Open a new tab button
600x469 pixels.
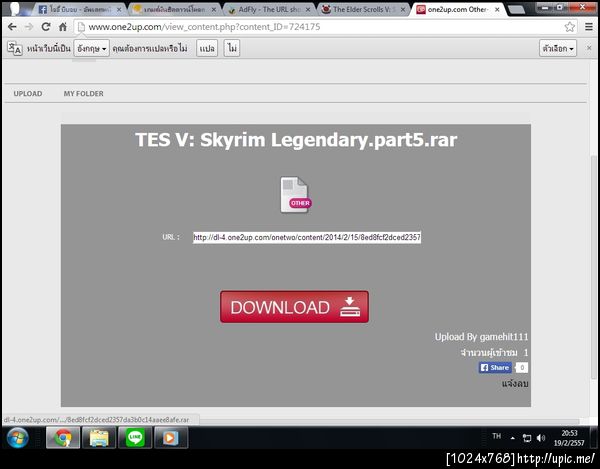tap(517, 10)
